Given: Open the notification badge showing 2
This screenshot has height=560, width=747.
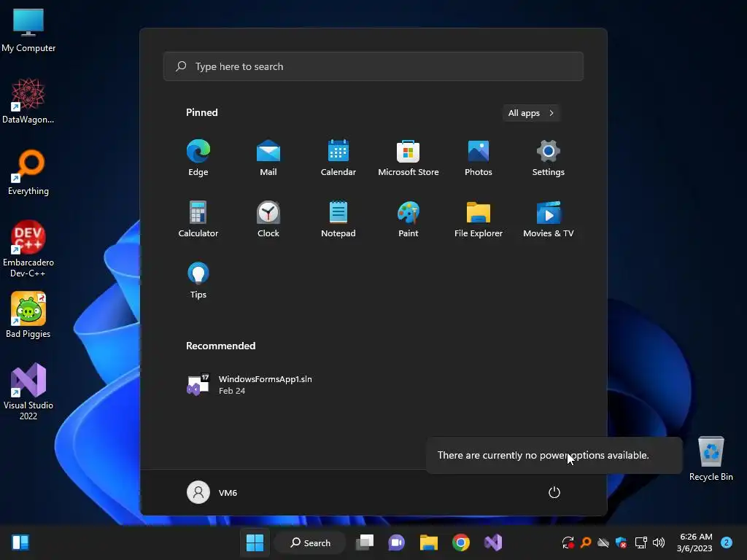Looking at the screenshot, I should point(727,542).
